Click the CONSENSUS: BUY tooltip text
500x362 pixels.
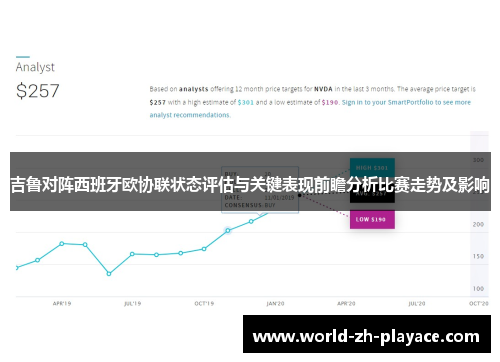pos(250,205)
